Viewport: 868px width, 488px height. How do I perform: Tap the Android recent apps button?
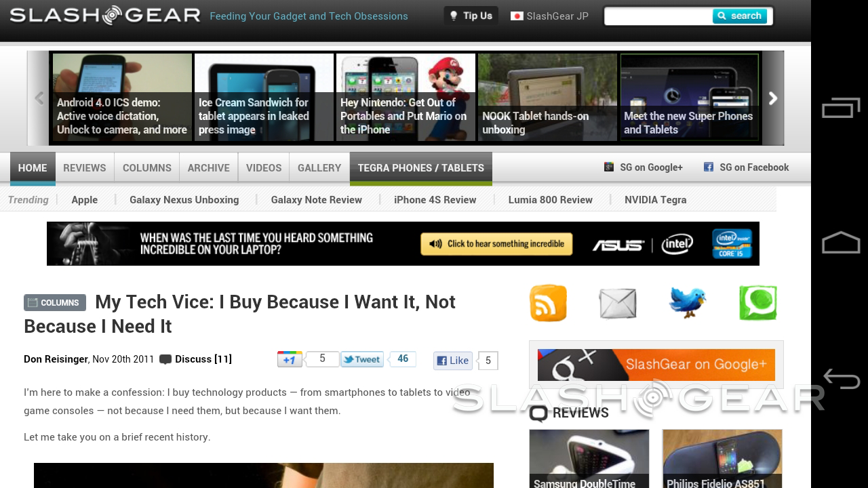point(841,108)
